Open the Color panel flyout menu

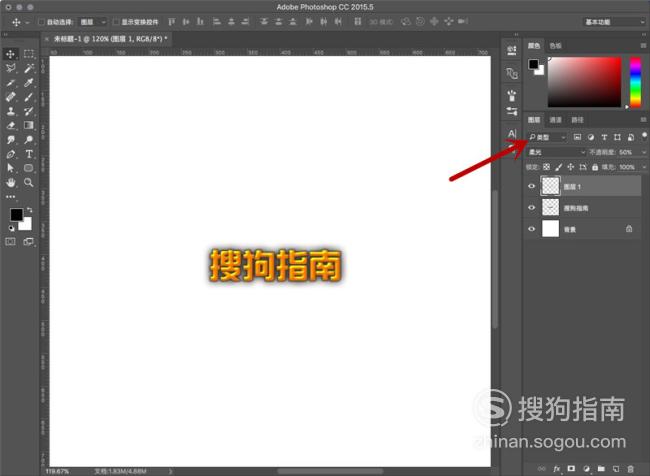(643, 45)
